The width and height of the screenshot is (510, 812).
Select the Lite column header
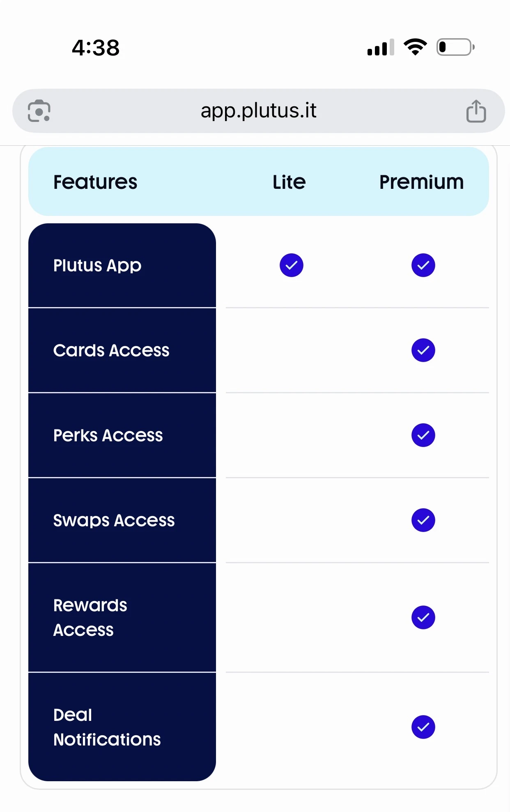289,181
